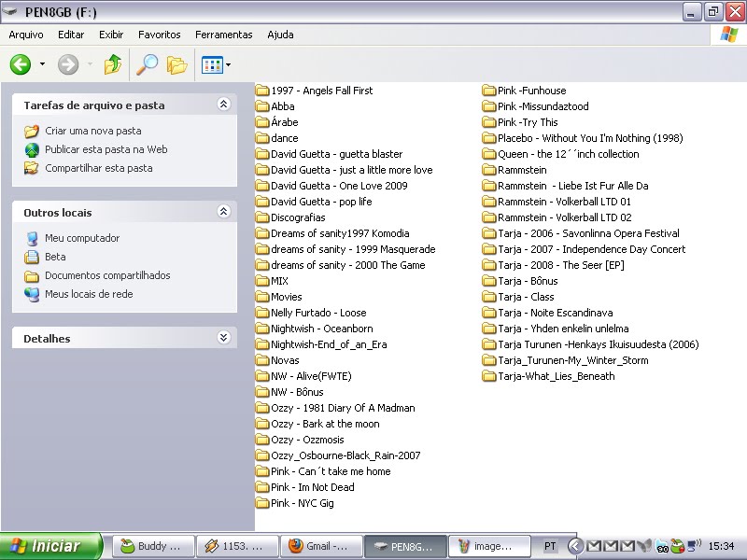Go up one folder level
This screenshot has width=747, height=560.
tap(112, 64)
